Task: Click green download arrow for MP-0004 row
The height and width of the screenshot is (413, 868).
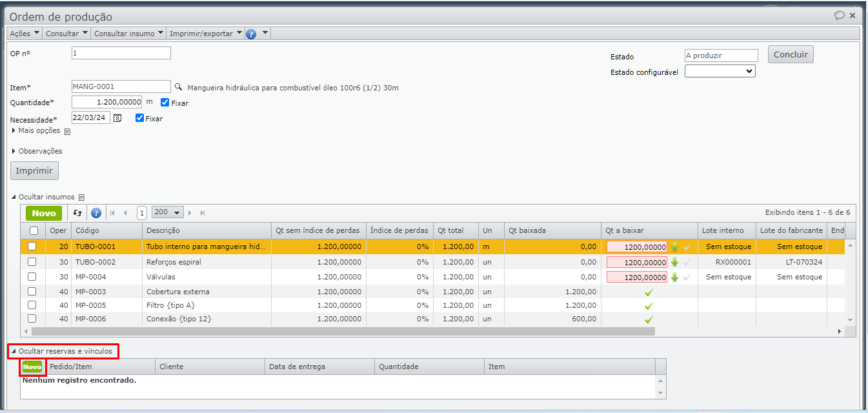Action: click(674, 277)
